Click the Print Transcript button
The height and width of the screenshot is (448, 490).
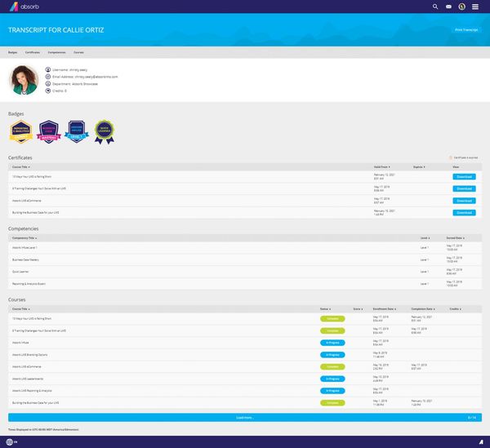tap(466, 30)
